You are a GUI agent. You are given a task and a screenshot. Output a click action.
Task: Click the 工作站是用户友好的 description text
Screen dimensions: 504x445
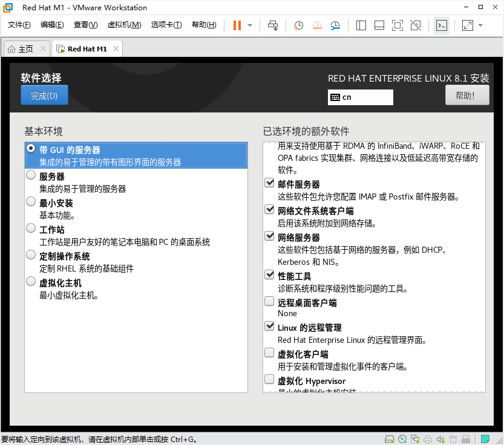click(125, 242)
